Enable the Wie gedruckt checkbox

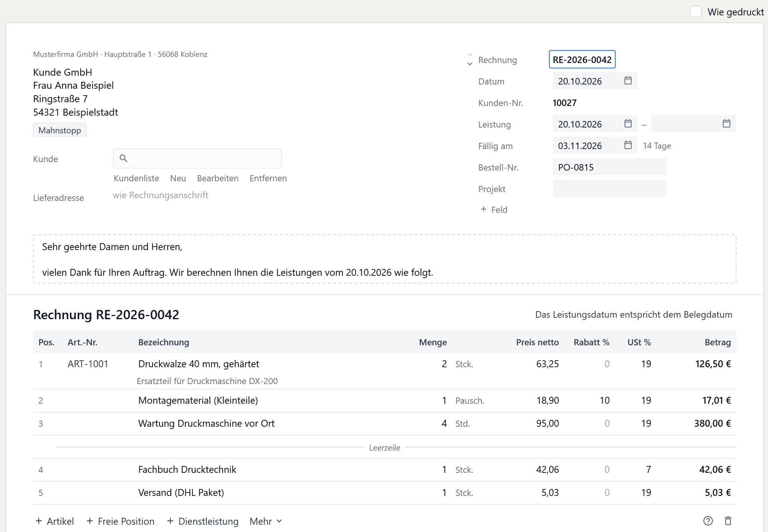tap(695, 12)
